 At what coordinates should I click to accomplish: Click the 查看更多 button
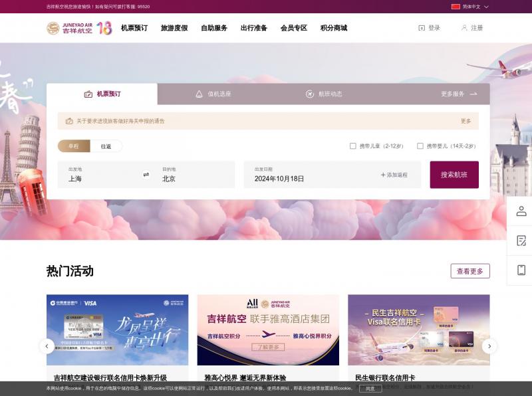tap(470, 271)
